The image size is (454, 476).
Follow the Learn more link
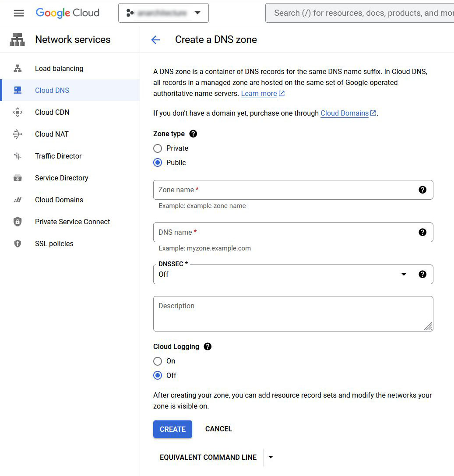coord(259,94)
